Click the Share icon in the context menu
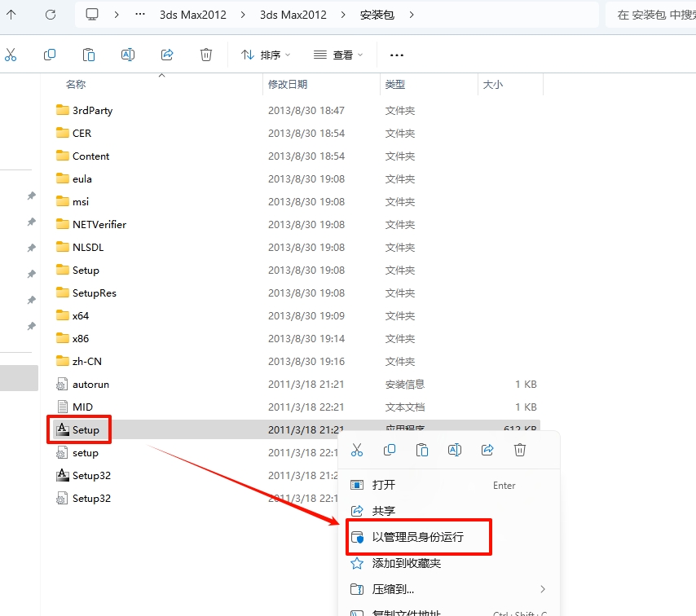 coord(487,450)
